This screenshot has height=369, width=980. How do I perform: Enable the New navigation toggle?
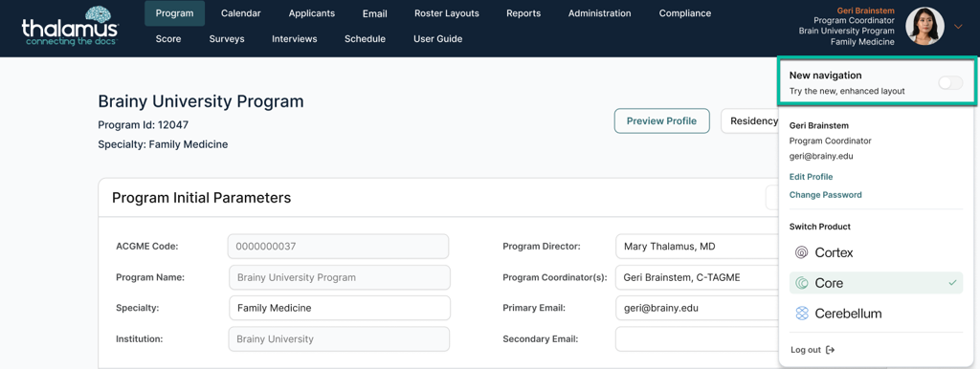(950, 83)
